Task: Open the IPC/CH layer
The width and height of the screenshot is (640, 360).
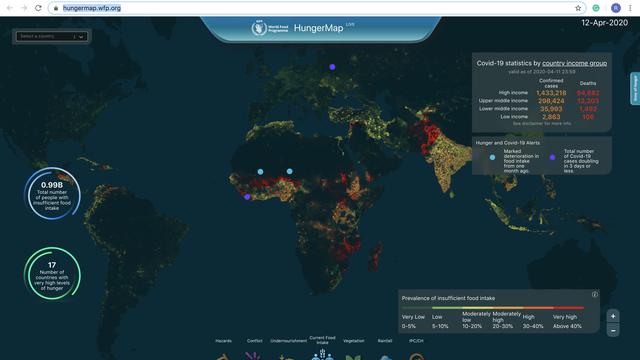Action: tap(416, 357)
